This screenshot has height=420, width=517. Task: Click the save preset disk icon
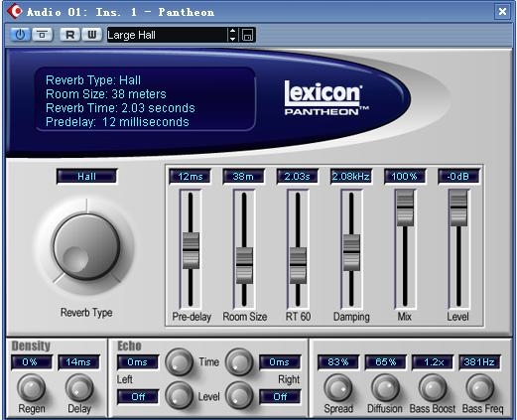(x=247, y=35)
